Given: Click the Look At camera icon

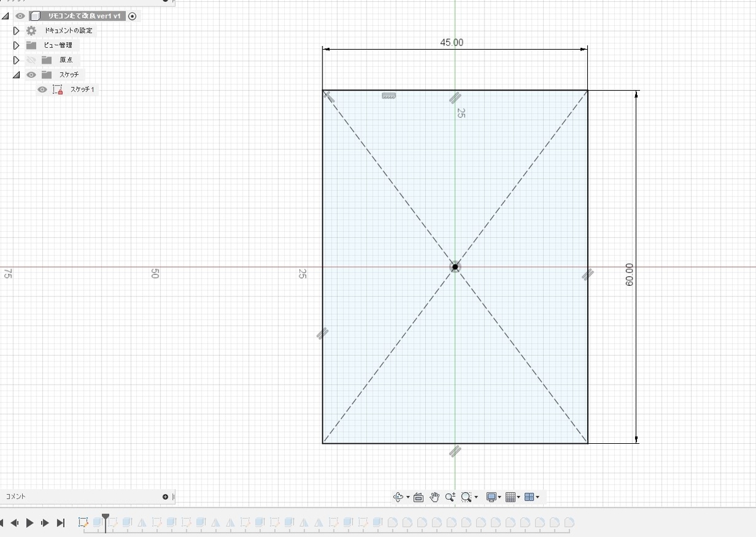Looking at the screenshot, I should click(x=418, y=497).
